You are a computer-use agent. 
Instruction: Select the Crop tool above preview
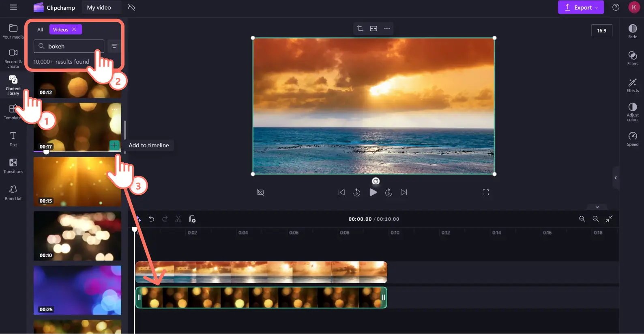(360, 28)
